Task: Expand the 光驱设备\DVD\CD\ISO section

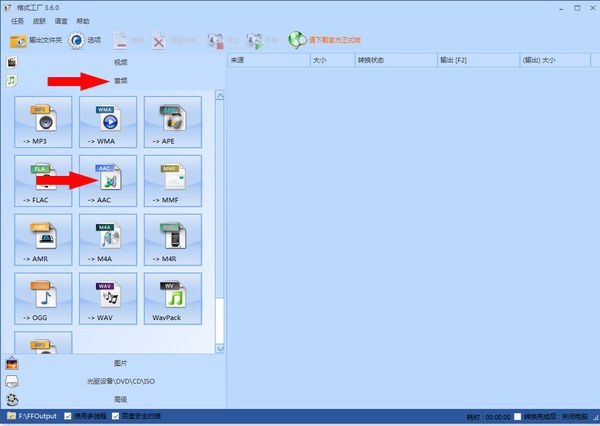Action: [120, 381]
